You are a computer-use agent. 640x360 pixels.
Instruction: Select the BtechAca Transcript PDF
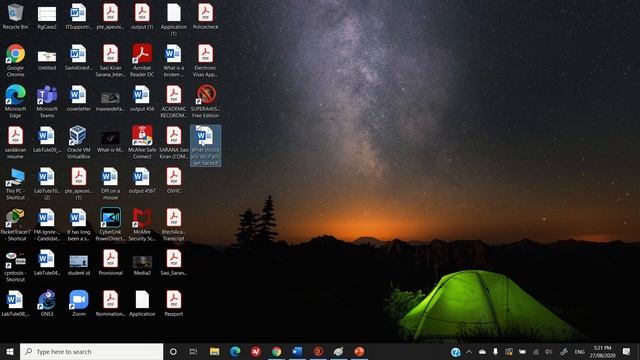(x=174, y=224)
